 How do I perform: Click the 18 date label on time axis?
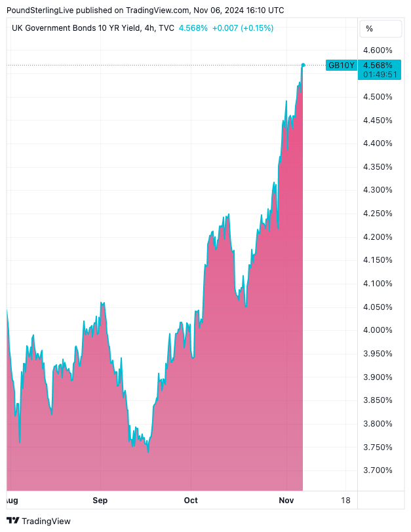point(345,501)
